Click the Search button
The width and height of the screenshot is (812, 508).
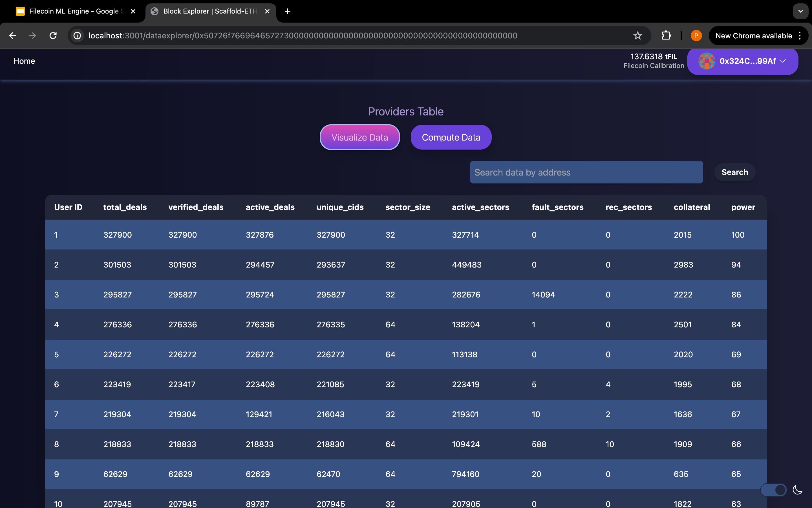(x=735, y=172)
